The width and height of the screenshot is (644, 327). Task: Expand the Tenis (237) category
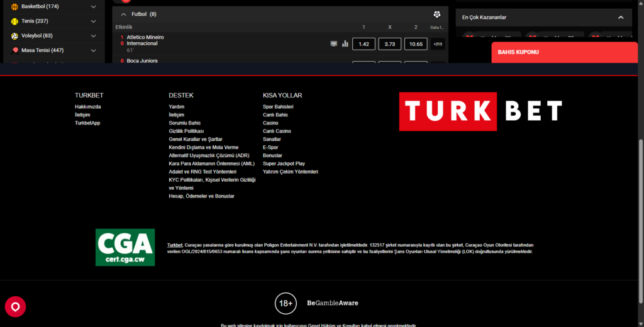pyautogui.click(x=94, y=21)
